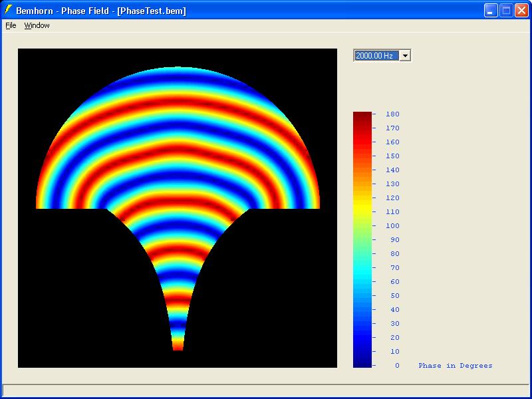Click the 140 scale label
This screenshot has width=532, height=399.
(392, 170)
